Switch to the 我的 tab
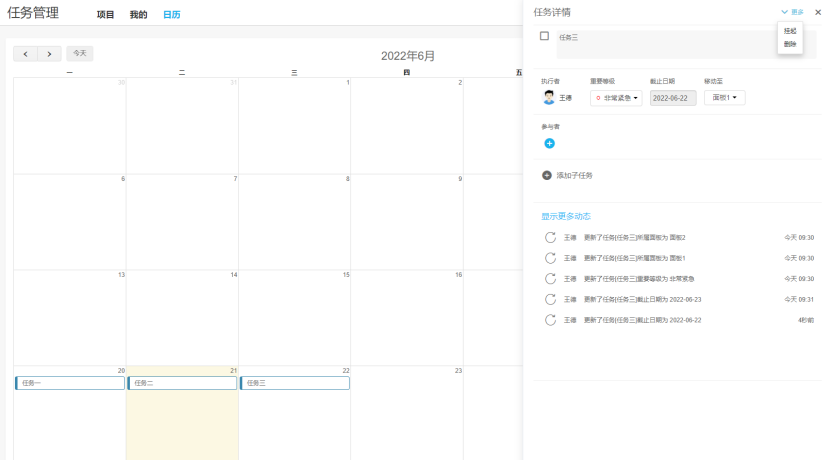This screenshot has height=460, width=832. click(x=138, y=15)
